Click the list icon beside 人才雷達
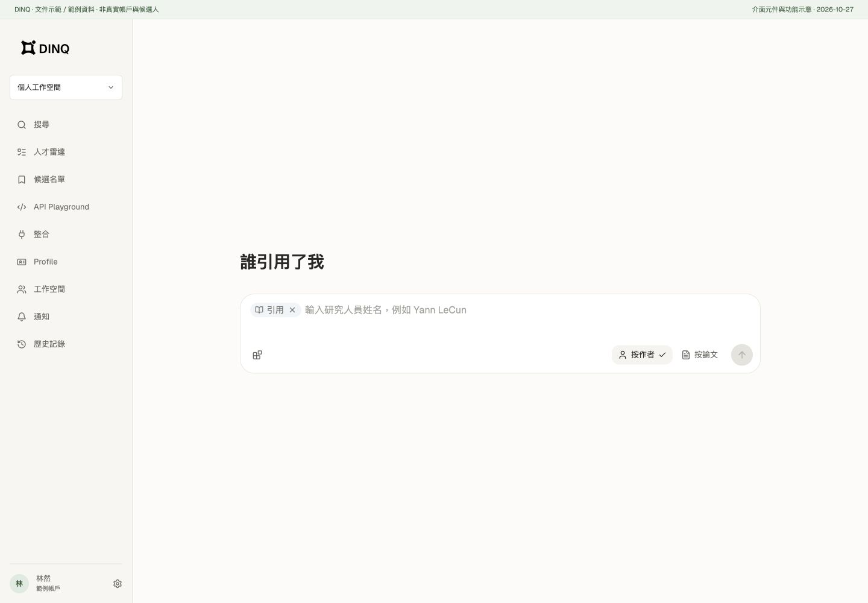Image resolution: width=868 pixels, height=603 pixels. click(22, 152)
